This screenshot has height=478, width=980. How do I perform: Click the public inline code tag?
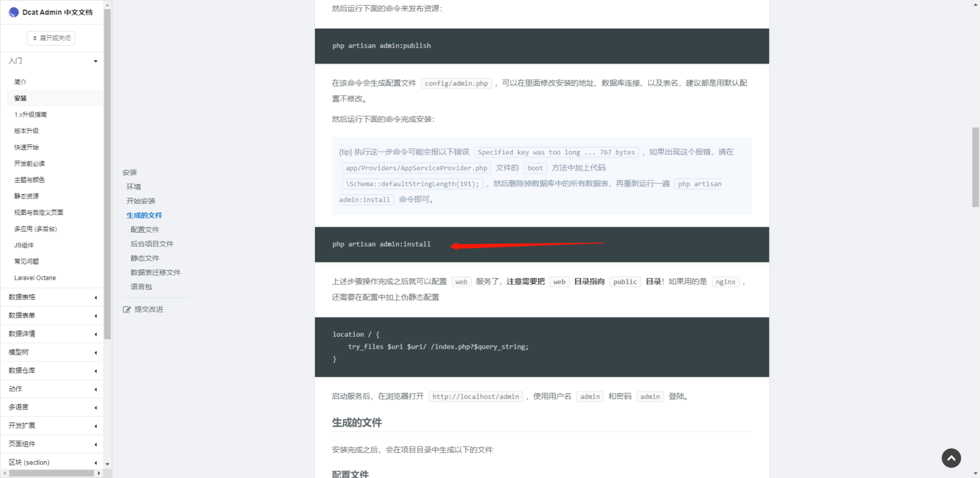625,282
